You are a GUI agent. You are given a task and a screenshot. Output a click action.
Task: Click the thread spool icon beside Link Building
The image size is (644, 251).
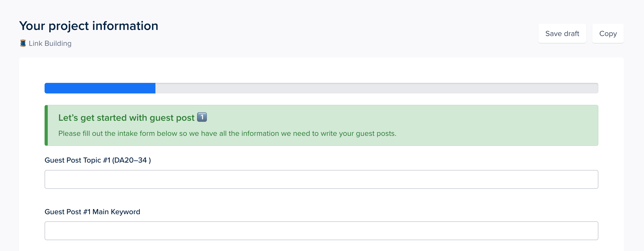tap(23, 43)
